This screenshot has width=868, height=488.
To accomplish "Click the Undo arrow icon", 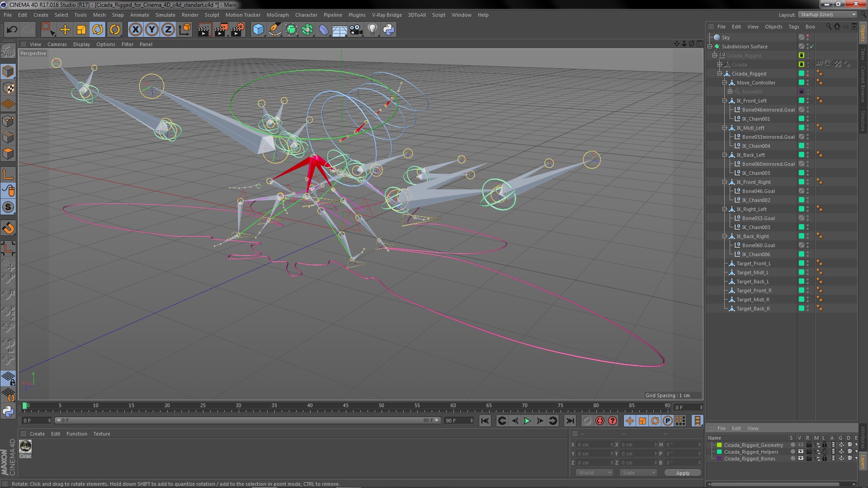I will [x=12, y=30].
